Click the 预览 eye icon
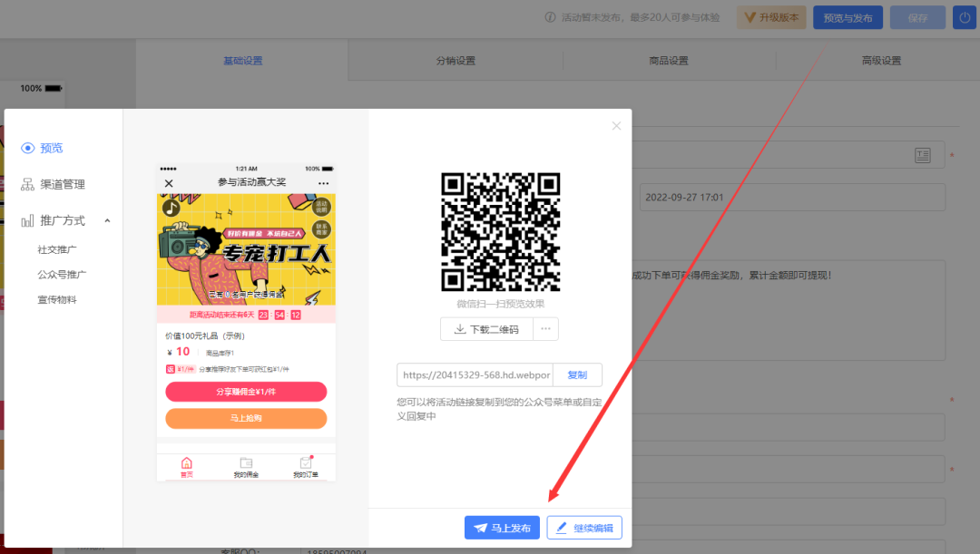The height and width of the screenshot is (554, 980). coord(27,148)
